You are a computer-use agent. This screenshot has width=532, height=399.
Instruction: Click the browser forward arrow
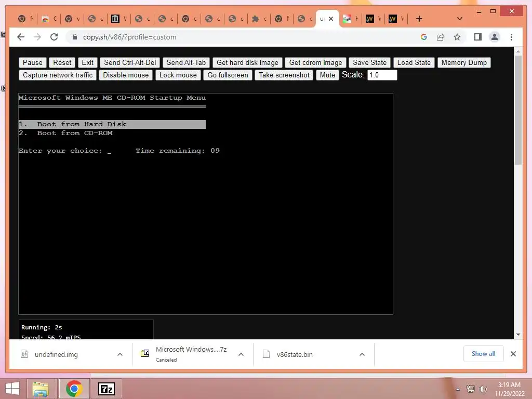click(37, 37)
